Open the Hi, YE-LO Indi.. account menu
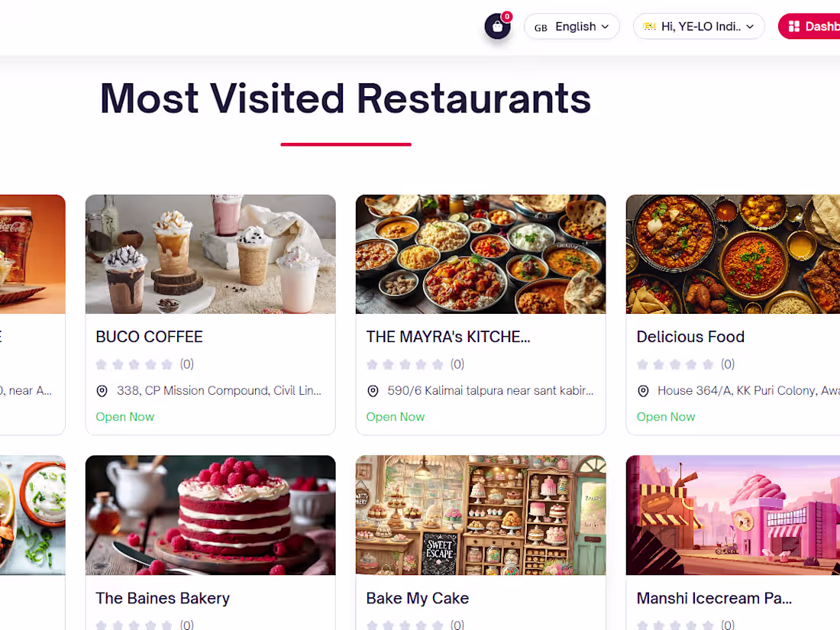 [x=699, y=26]
